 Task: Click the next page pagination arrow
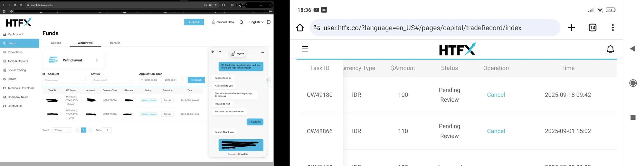[90, 130]
